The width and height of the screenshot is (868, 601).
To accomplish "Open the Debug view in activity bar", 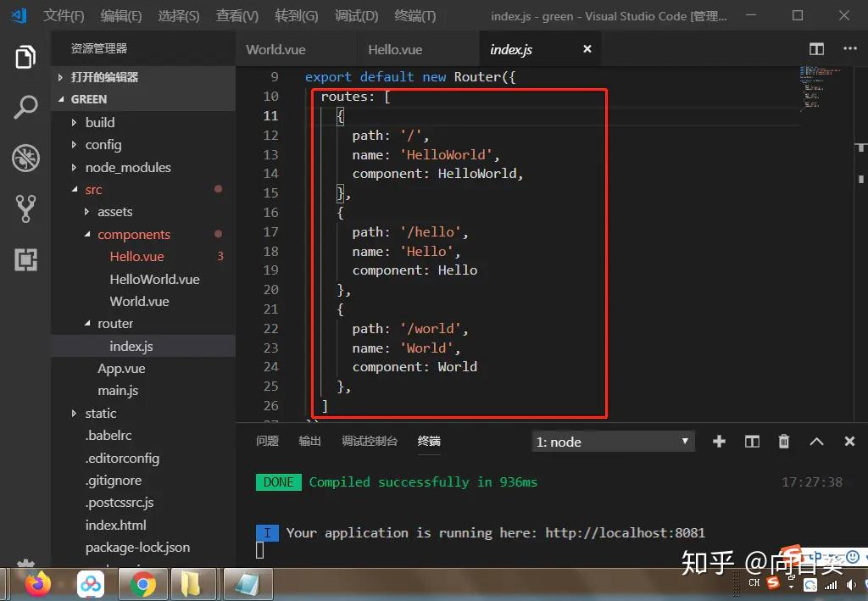I will click(x=25, y=158).
